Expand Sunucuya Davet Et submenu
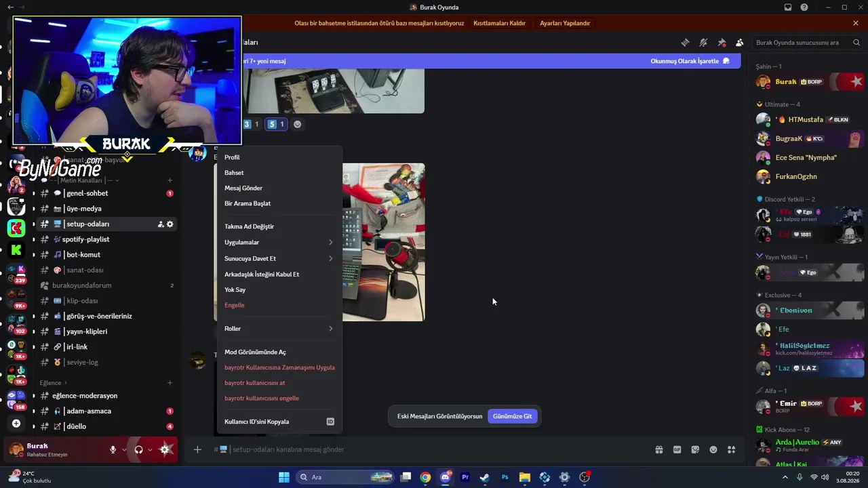The height and width of the screenshot is (488, 868). tap(279, 258)
